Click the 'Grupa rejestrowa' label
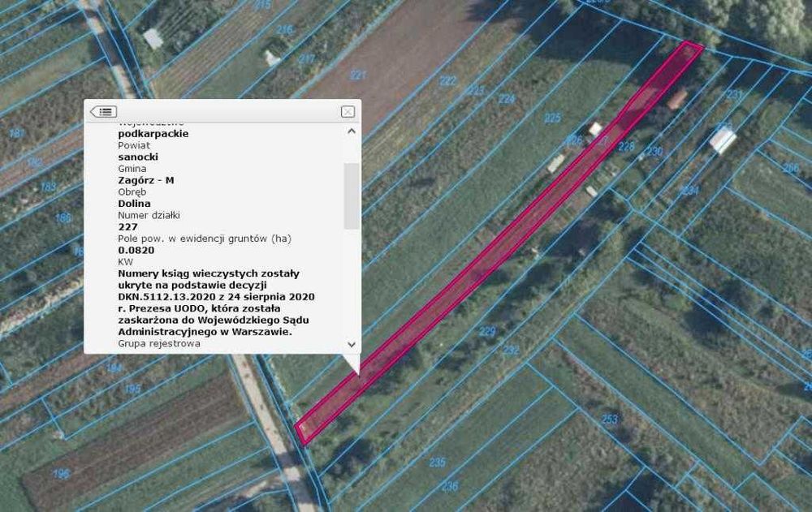 coord(159,343)
